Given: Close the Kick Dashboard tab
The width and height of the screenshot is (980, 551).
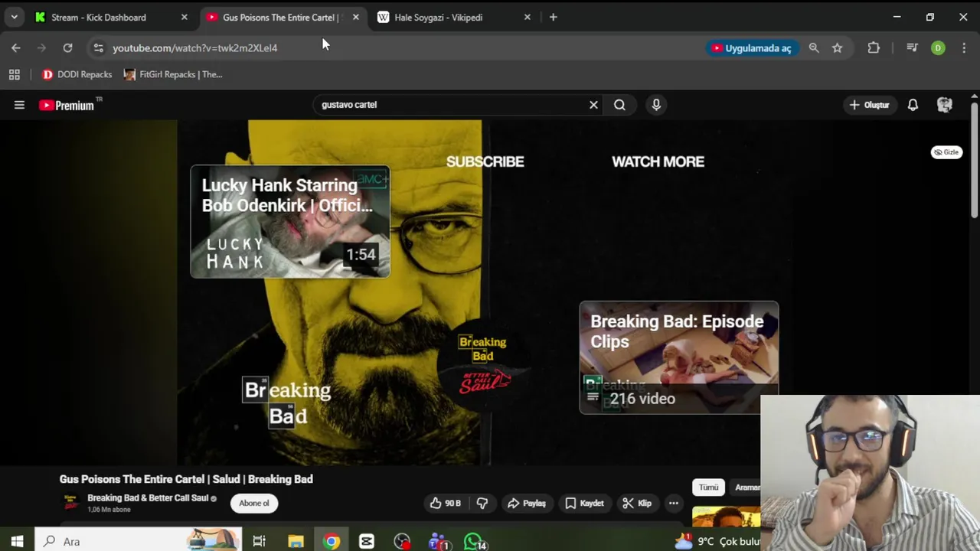Looking at the screenshot, I should tap(184, 17).
